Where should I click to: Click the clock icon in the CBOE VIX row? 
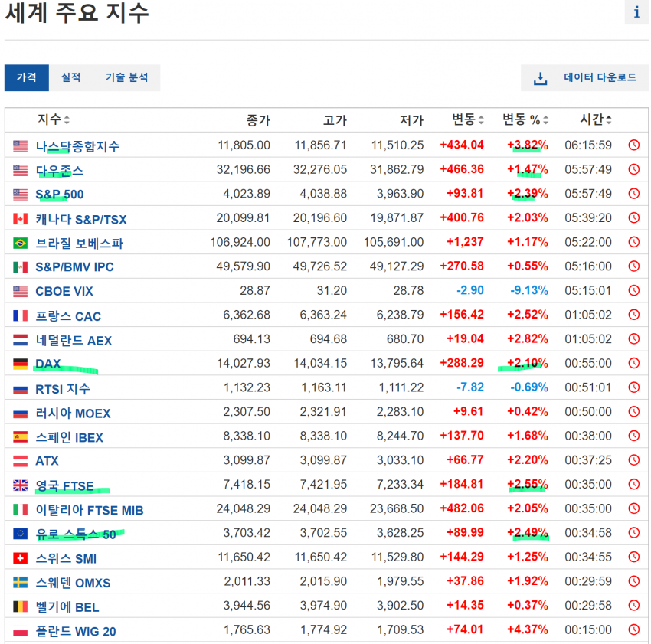pos(634,290)
